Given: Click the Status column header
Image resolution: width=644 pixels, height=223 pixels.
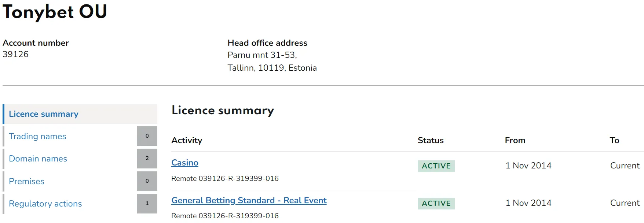Looking at the screenshot, I should pyautogui.click(x=431, y=141).
